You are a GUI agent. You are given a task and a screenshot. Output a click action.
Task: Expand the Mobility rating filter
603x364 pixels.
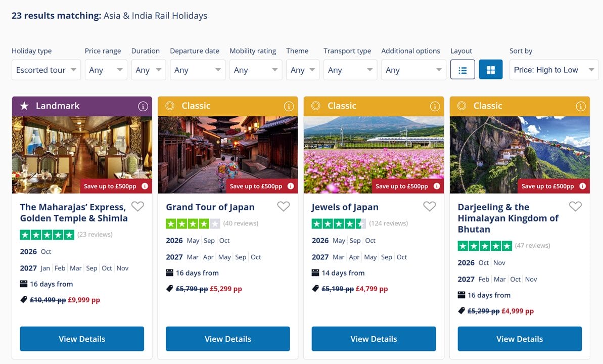pyautogui.click(x=256, y=70)
